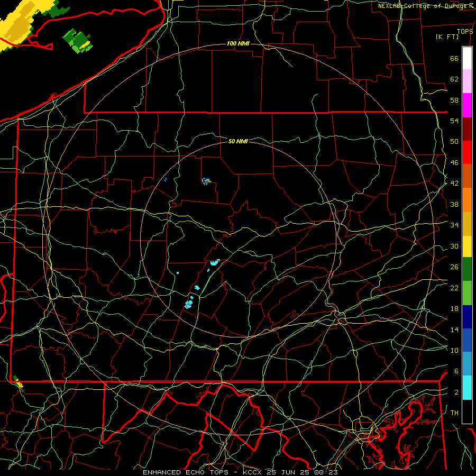This screenshot has height=476, width=476.
Task: Click the '66' legend value
Action: pos(454,58)
